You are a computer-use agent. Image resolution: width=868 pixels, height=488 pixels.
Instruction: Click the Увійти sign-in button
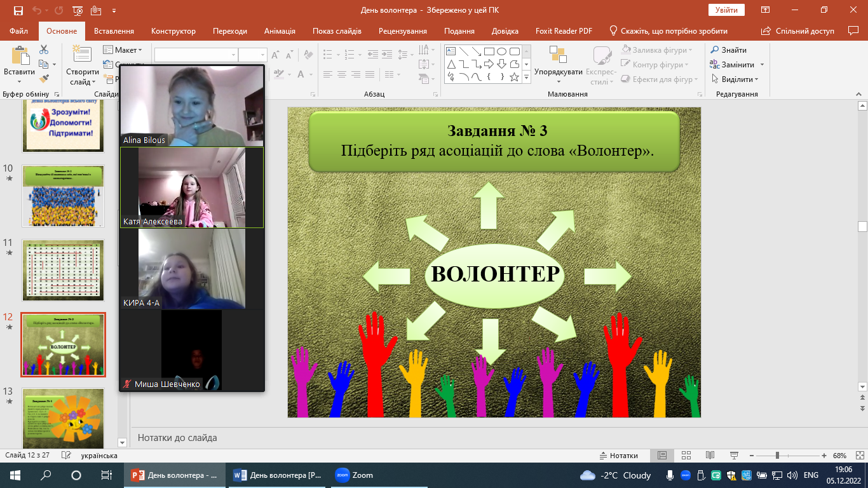tap(726, 10)
